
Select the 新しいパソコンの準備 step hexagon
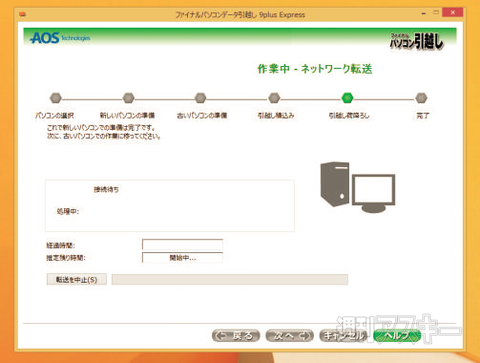[128, 98]
